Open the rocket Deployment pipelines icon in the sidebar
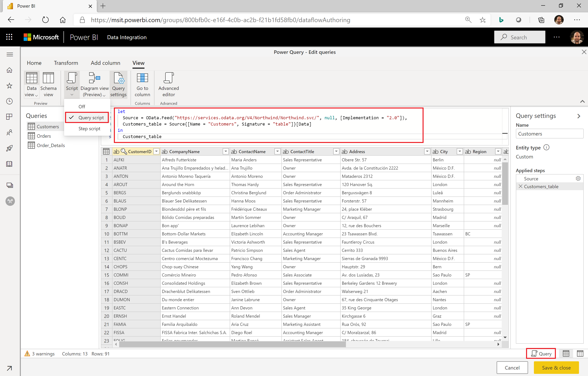The height and width of the screenshot is (376, 588). click(x=10, y=148)
